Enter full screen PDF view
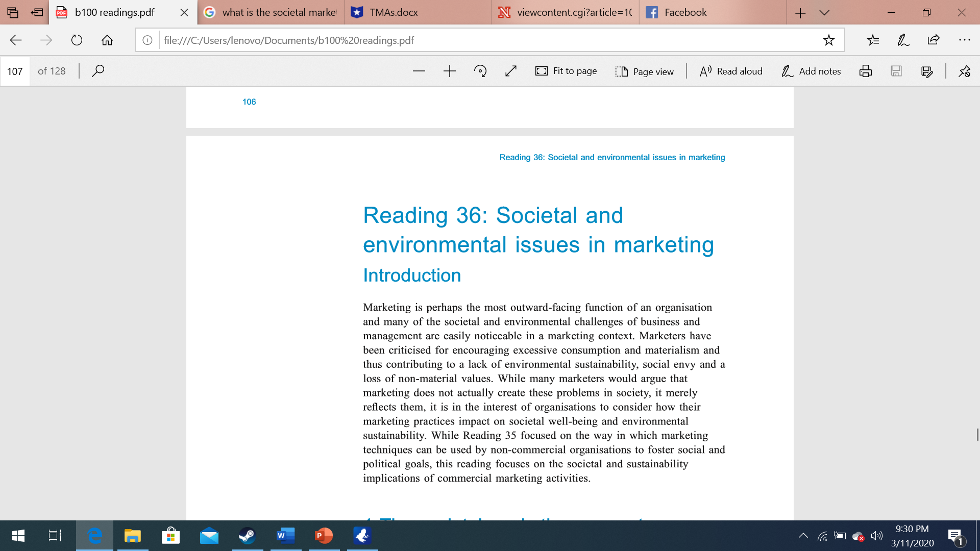The image size is (980, 551). point(511,71)
